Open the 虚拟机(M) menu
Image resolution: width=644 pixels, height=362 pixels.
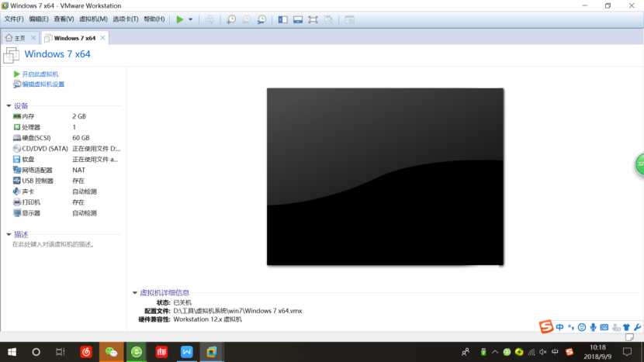point(93,19)
